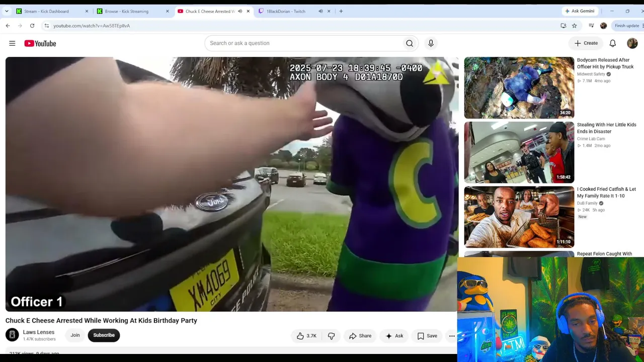Go to YouTube home via the logo

coord(40,43)
